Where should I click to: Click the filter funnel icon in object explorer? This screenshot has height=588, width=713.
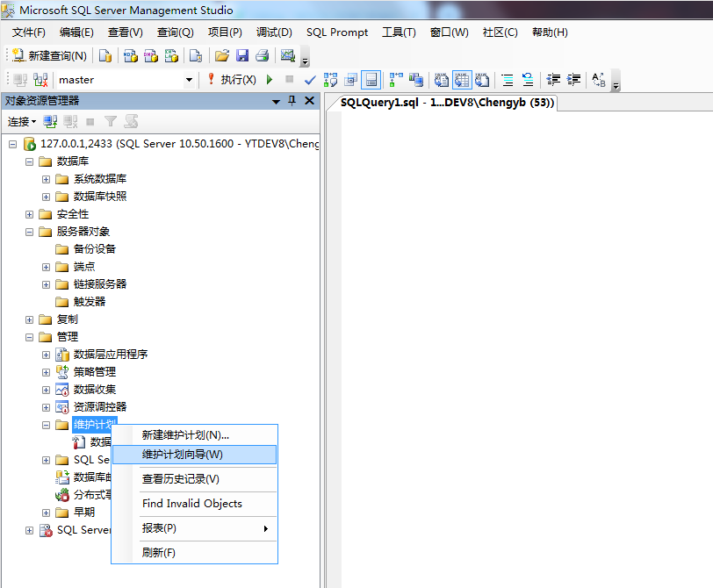tap(111, 121)
